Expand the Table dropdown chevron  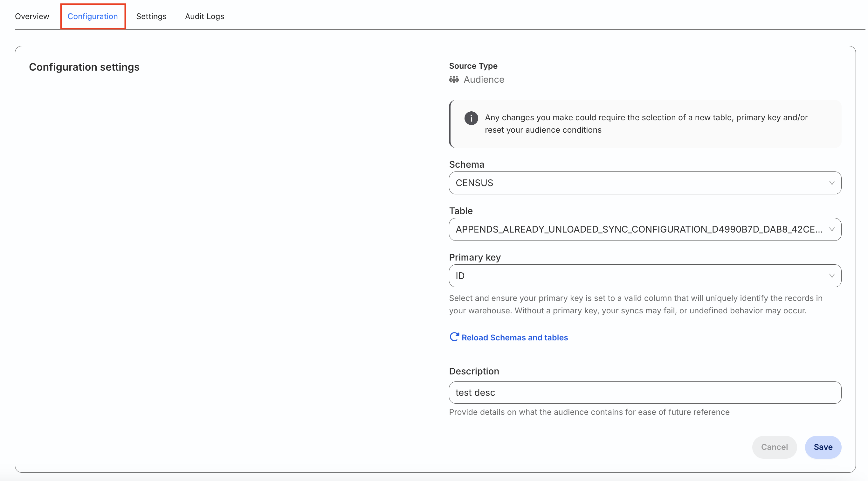coord(832,229)
